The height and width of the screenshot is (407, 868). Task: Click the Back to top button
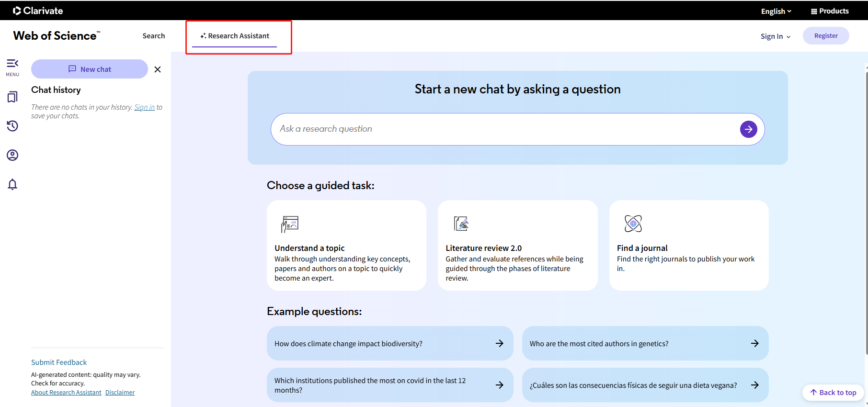[833, 393]
